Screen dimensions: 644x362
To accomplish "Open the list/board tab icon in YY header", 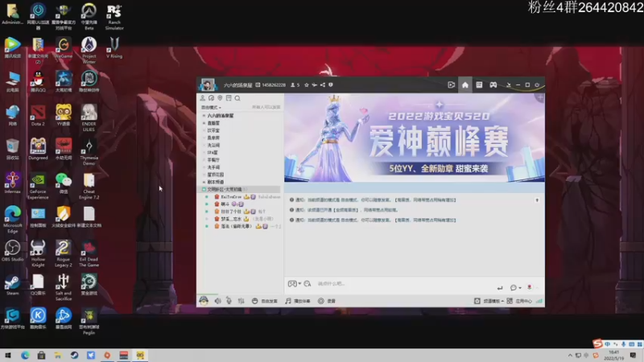I will [x=479, y=85].
